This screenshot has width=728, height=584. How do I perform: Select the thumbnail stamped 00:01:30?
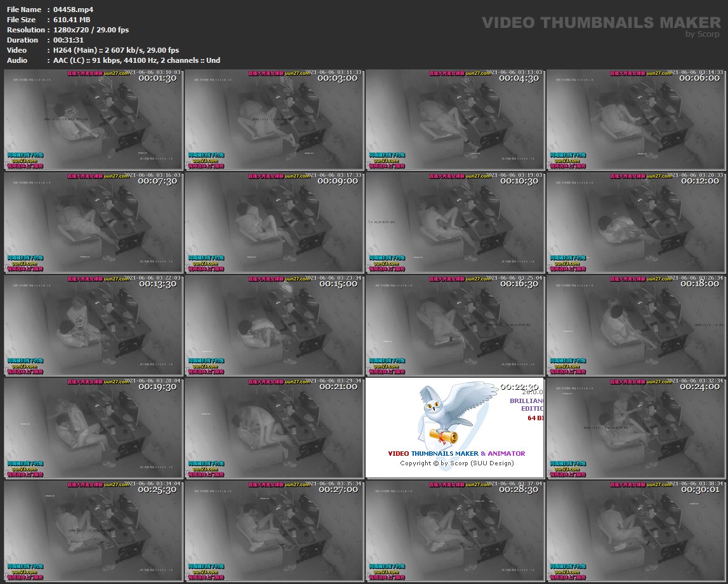(x=93, y=120)
